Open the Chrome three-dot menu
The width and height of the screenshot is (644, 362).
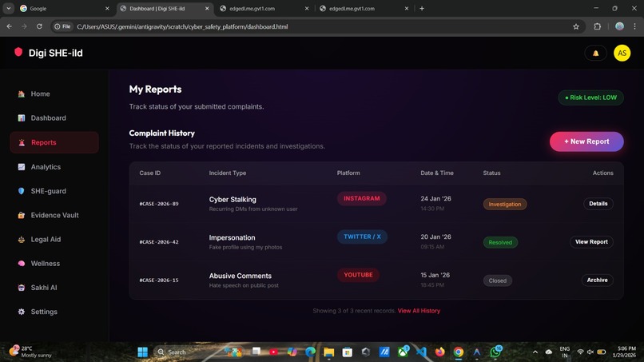(634, 26)
